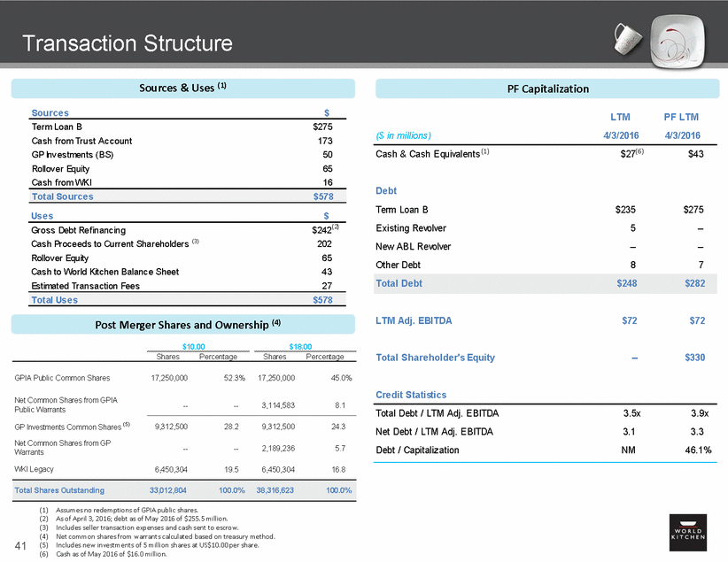Select the Total Uses row
Screen dimensions: 728x562
pos(183,300)
